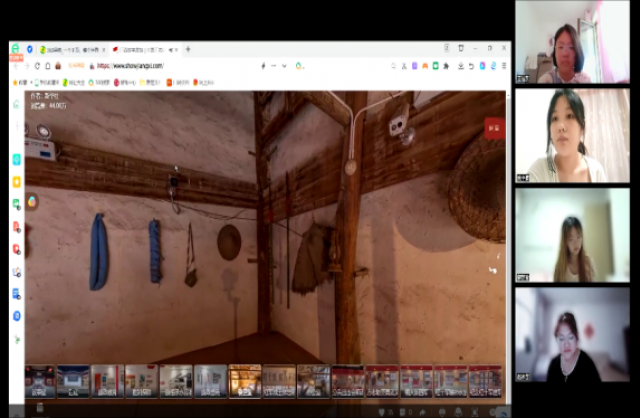Viewport: 640px width, 418px height.
Task: Click the green extension icon in toolbar
Action: [x=436, y=66]
